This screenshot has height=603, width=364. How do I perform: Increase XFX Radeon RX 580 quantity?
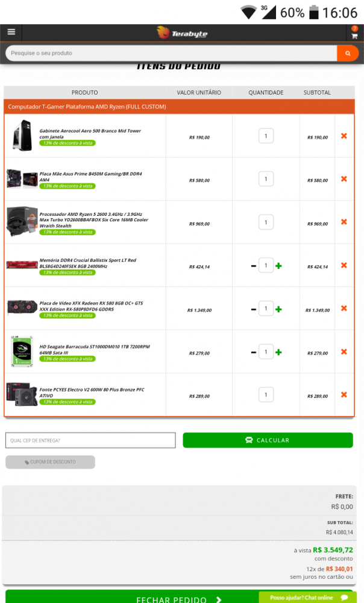coord(278,309)
